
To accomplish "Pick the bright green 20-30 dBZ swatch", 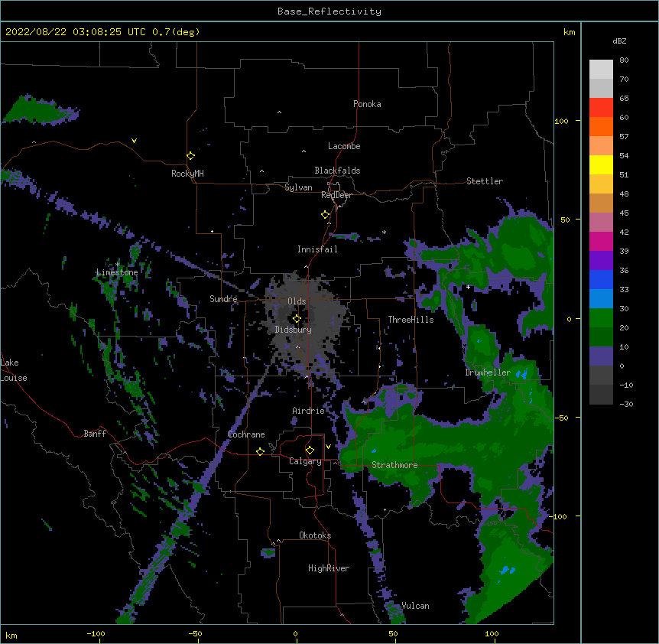I will 601,318.
